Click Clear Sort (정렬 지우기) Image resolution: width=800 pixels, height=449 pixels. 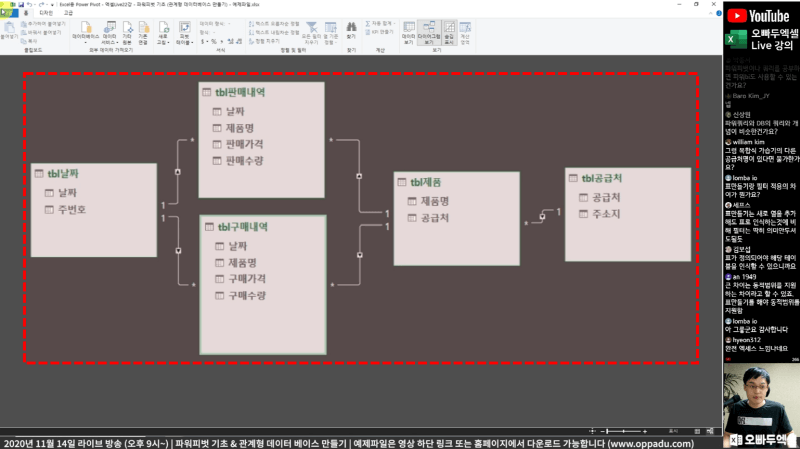tap(264, 41)
